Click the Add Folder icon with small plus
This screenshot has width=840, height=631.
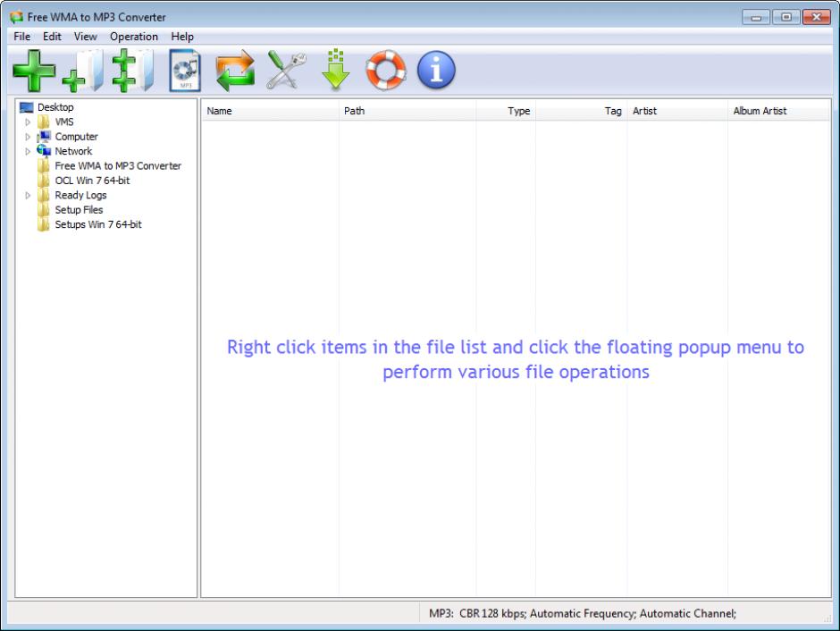[x=83, y=71]
